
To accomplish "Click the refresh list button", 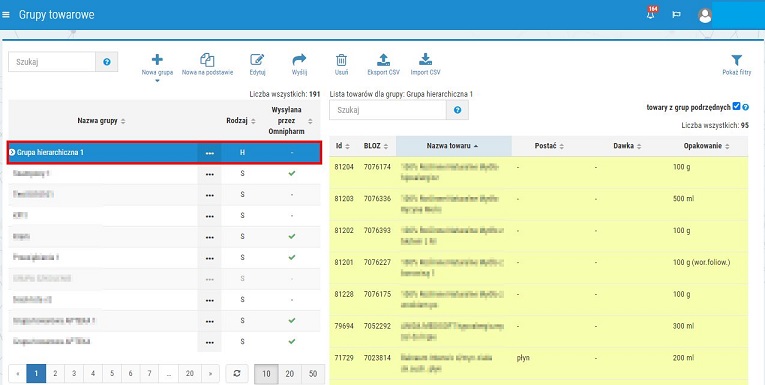I will tap(237, 374).
